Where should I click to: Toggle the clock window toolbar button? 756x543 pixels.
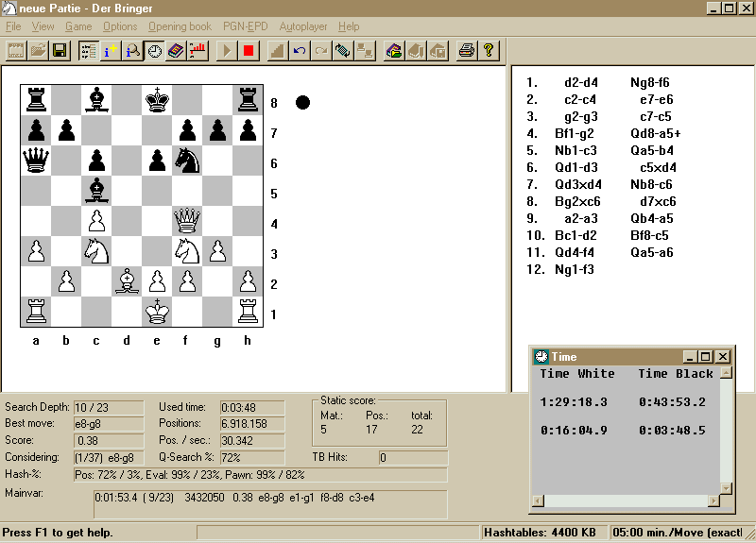click(154, 50)
